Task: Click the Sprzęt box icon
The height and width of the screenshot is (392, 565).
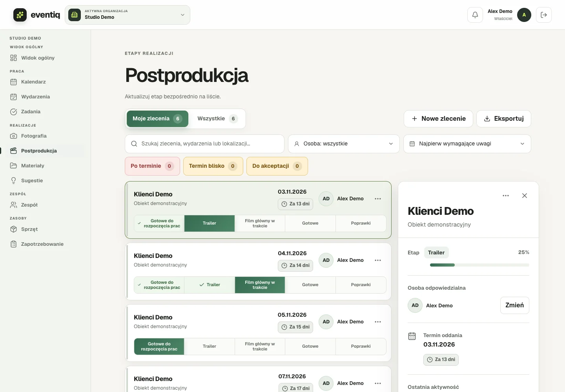Action: pos(13,229)
